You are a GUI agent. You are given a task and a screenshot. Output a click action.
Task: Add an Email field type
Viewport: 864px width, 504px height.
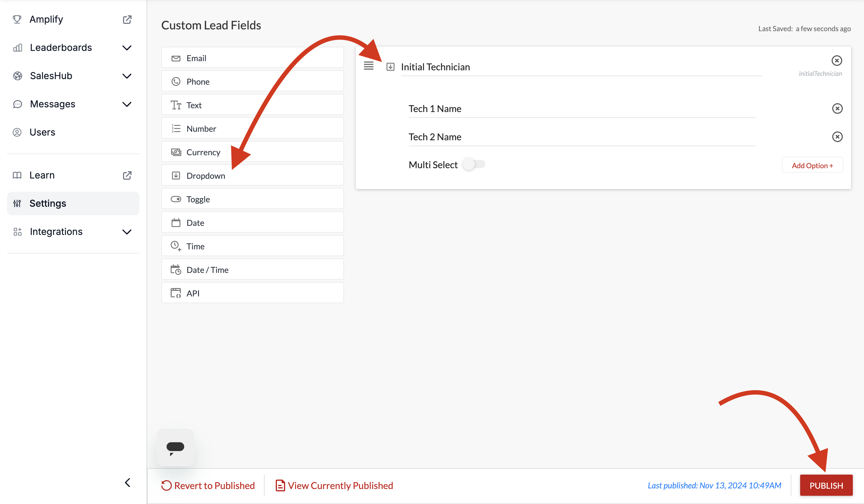(252, 58)
